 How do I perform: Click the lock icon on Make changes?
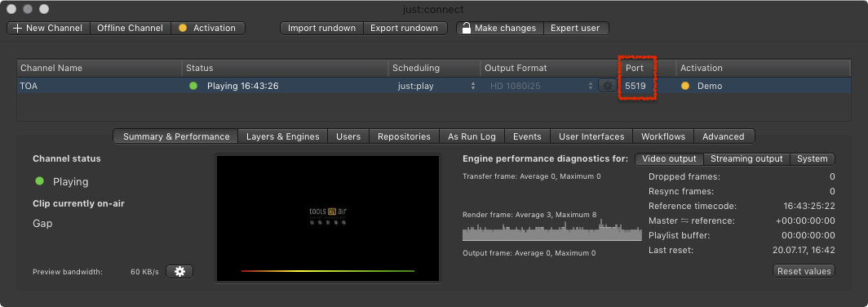point(467,28)
